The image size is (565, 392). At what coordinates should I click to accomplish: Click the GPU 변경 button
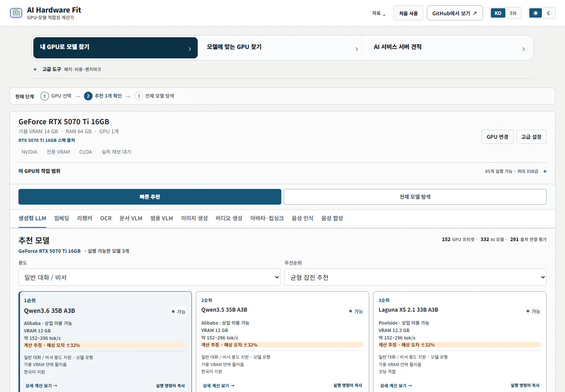(498, 137)
